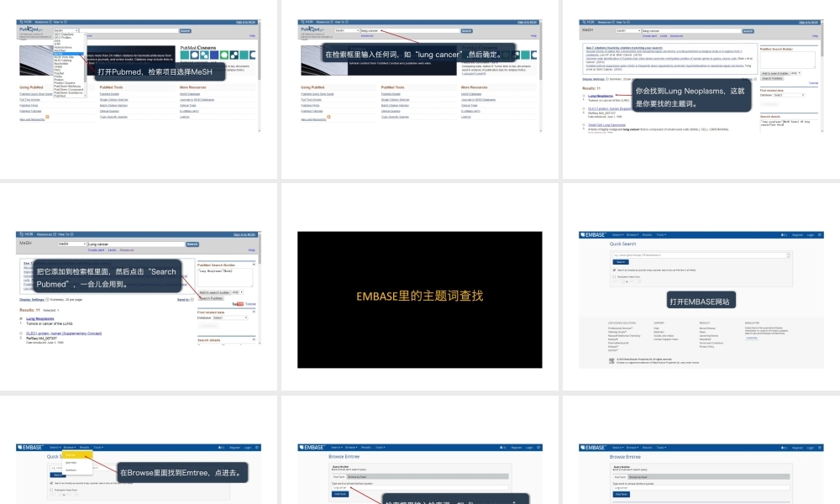Select the highlighted Emtree item in the Browse menu
The height and width of the screenshot is (504, 840).
point(71,454)
